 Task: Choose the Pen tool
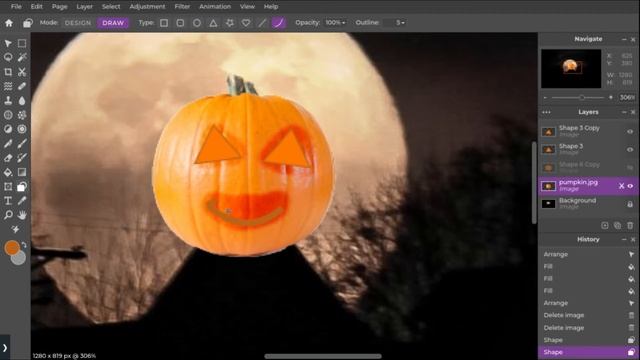click(8, 143)
